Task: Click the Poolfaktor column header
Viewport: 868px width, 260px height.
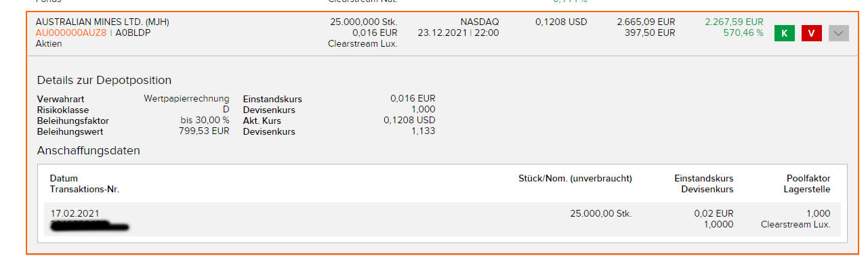Action: (808, 179)
